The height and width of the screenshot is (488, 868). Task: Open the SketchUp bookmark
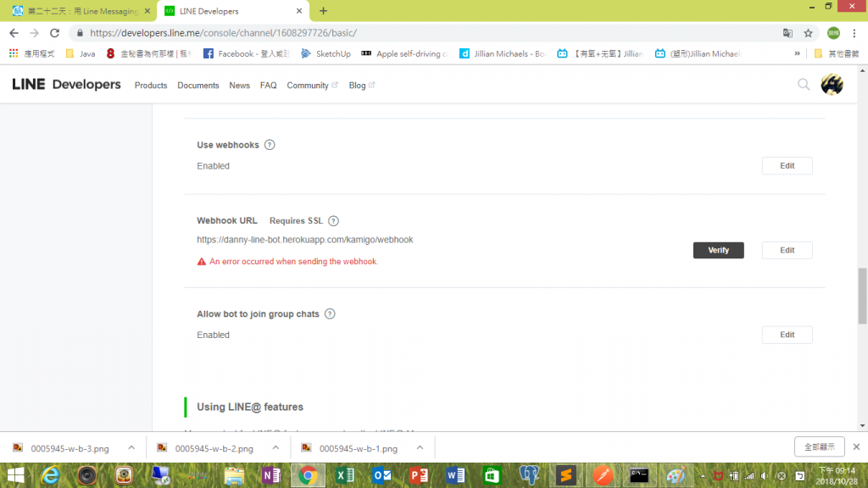pyautogui.click(x=326, y=53)
